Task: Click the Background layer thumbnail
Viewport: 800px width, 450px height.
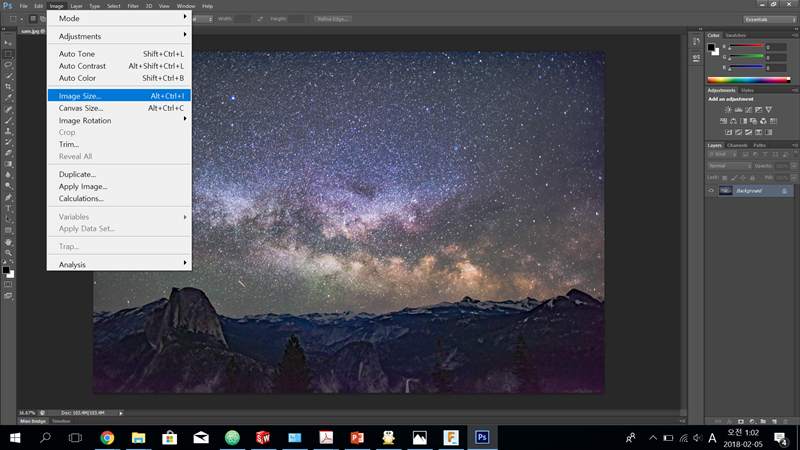Action: pyautogui.click(x=725, y=191)
